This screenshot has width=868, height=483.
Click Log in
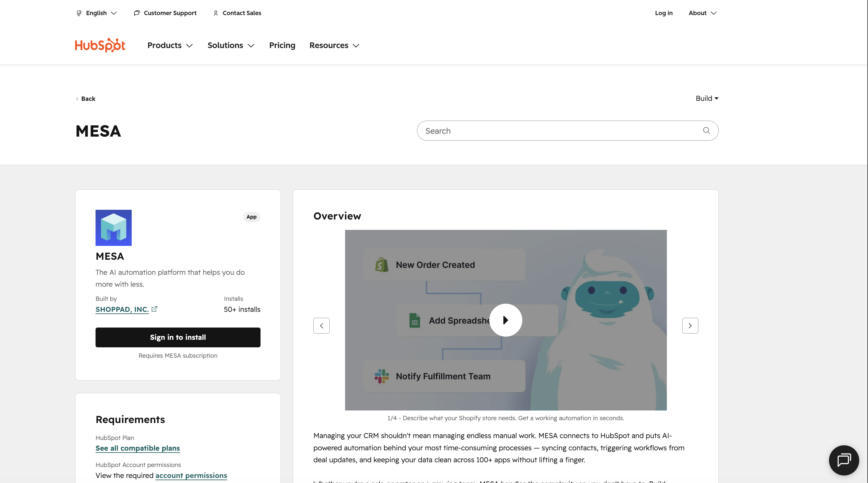[x=663, y=13]
